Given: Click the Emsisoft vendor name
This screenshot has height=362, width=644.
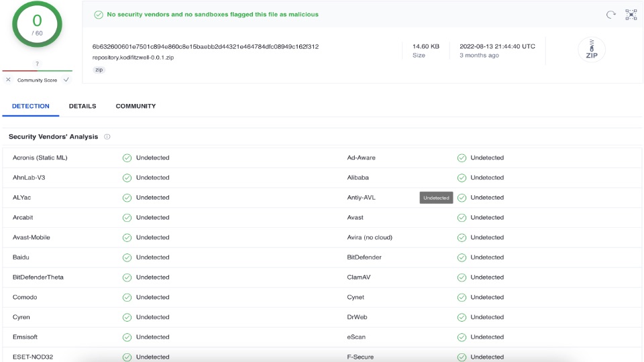Looking at the screenshot, I should [x=25, y=337].
